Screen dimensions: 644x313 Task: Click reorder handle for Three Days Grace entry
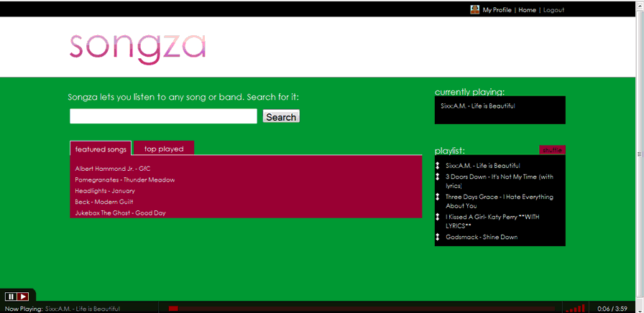click(438, 197)
